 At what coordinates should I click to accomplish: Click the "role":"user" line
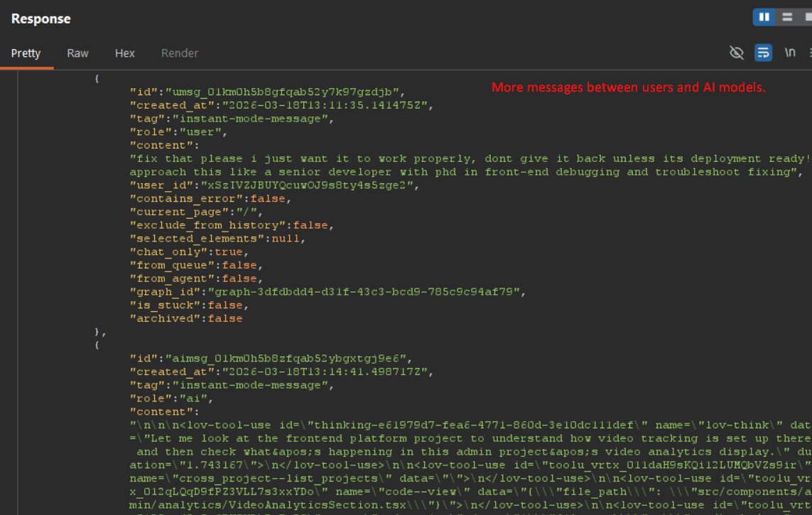click(x=178, y=132)
